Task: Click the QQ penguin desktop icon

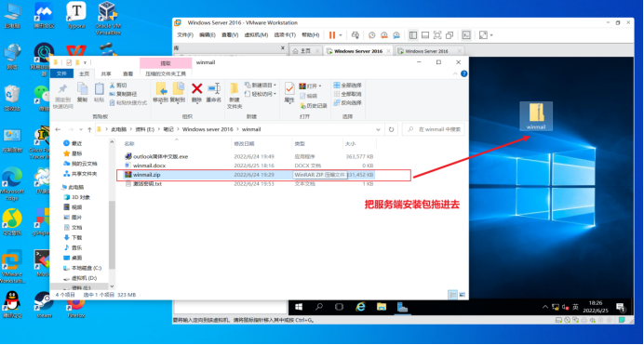Action: point(12,304)
